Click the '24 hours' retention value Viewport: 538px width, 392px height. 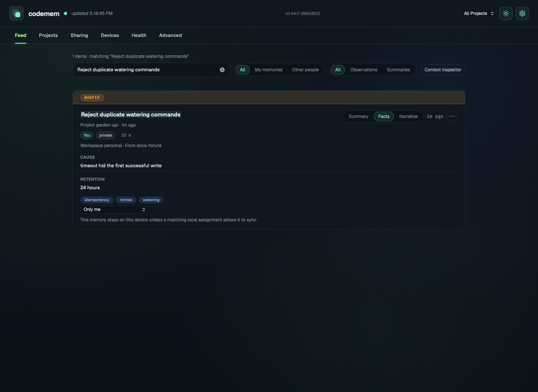coord(90,188)
